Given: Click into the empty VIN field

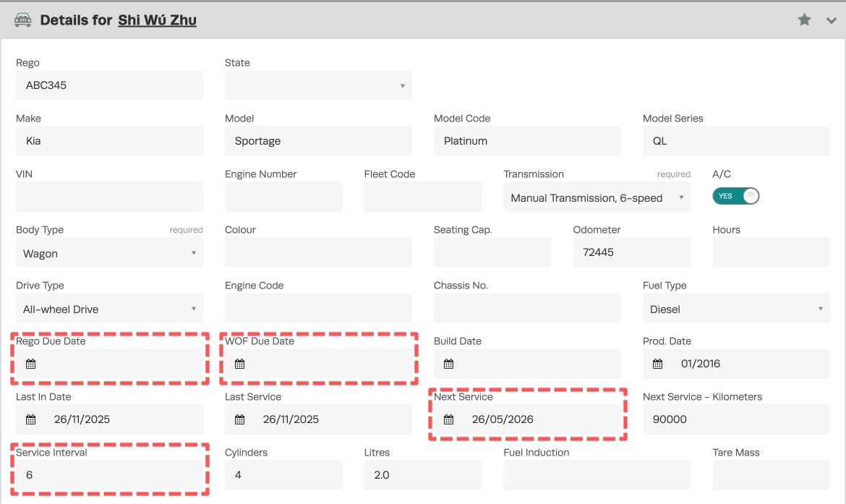Looking at the screenshot, I should [x=109, y=197].
